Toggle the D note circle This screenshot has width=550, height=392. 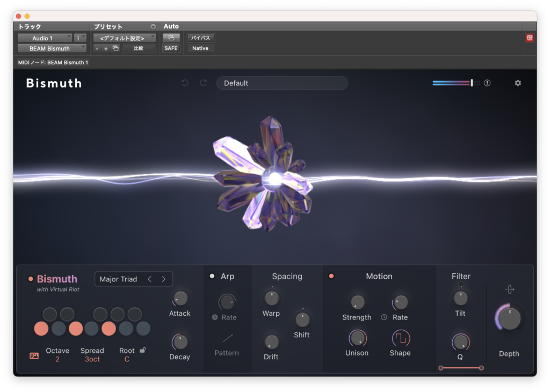click(x=59, y=329)
